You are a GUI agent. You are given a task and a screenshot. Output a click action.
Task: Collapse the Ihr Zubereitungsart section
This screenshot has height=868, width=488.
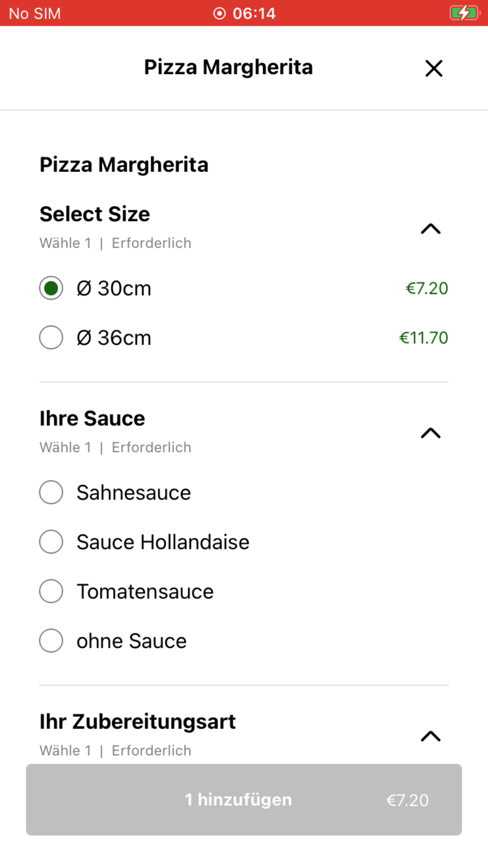pyautogui.click(x=431, y=736)
